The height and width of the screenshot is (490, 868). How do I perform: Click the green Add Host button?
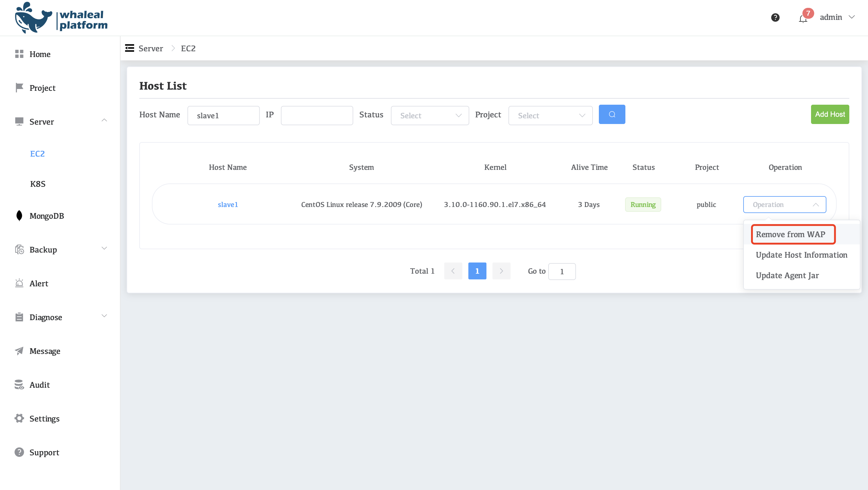pos(830,114)
